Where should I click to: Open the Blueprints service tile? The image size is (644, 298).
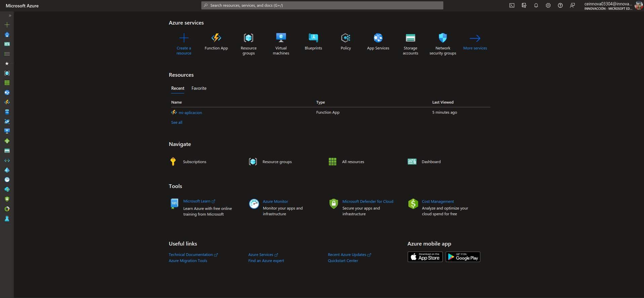(313, 42)
